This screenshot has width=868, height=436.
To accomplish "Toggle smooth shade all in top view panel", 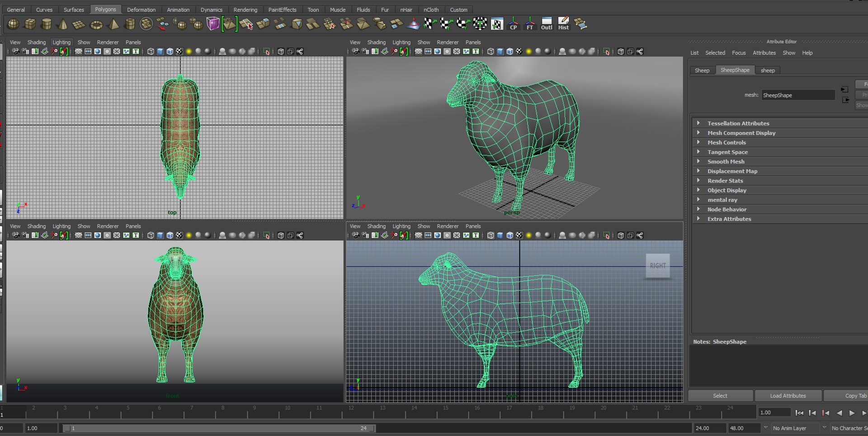I will [x=160, y=52].
